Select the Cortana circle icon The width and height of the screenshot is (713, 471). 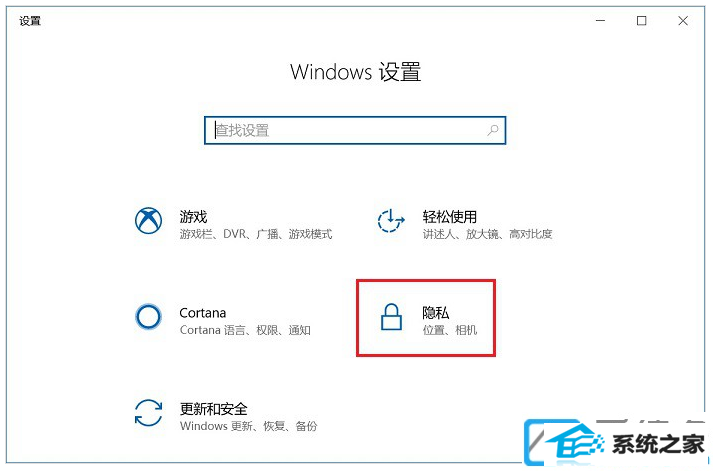[148, 317]
